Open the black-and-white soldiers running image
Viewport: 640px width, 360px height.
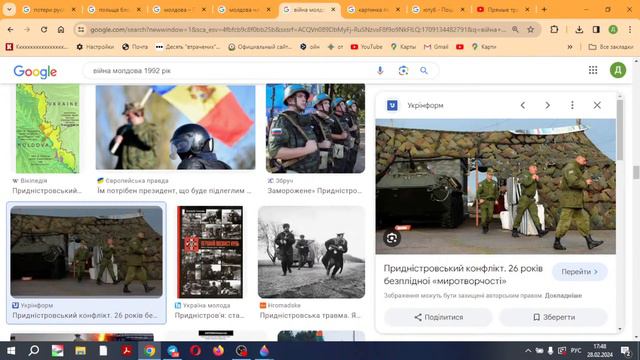pyautogui.click(x=311, y=252)
